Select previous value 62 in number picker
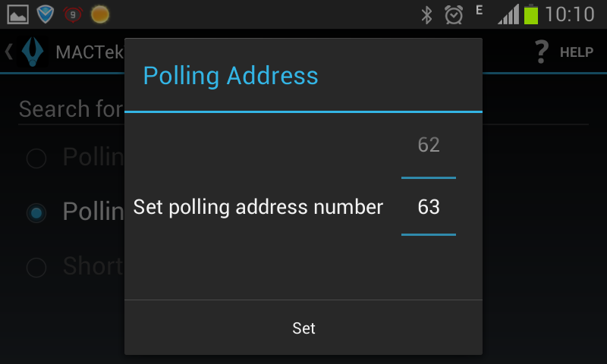Image resolution: width=607 pixels, height=364 pixels. coord(429,145)
